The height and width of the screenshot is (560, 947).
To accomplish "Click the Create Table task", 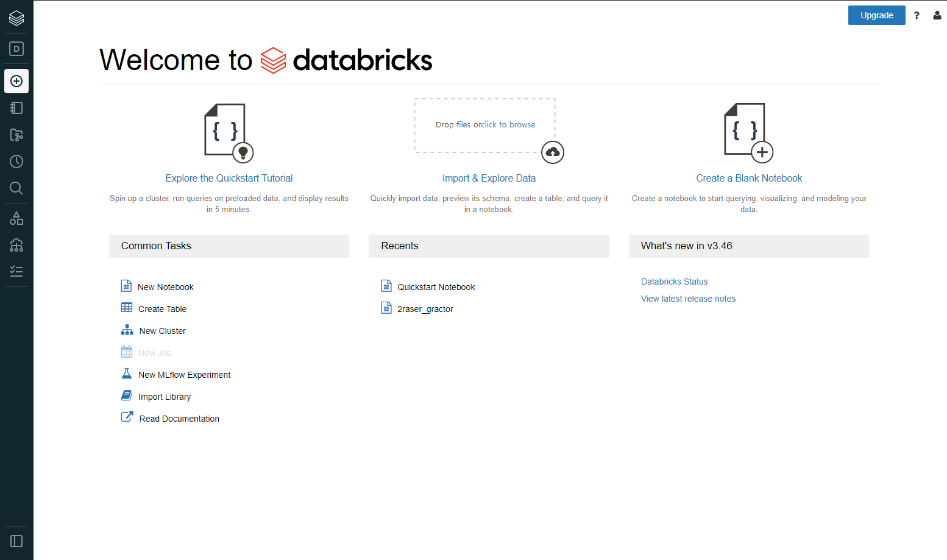I will 162,309.
